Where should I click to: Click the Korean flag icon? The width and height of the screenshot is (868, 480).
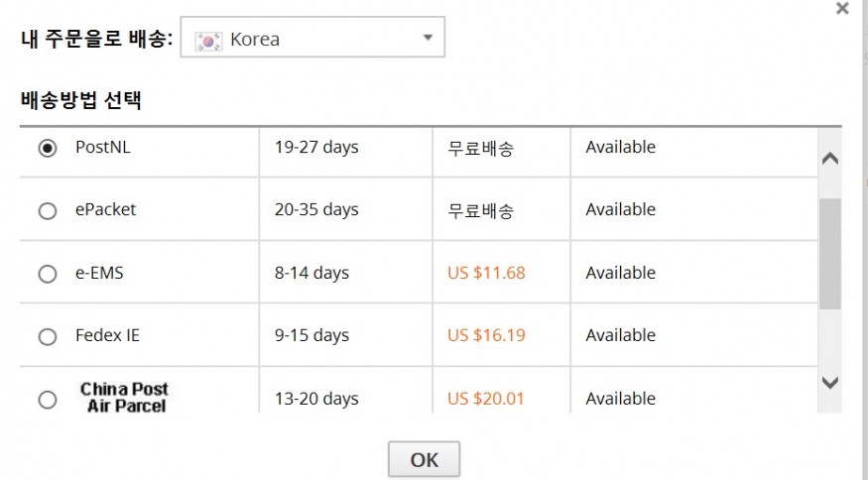tap(208, 41)
